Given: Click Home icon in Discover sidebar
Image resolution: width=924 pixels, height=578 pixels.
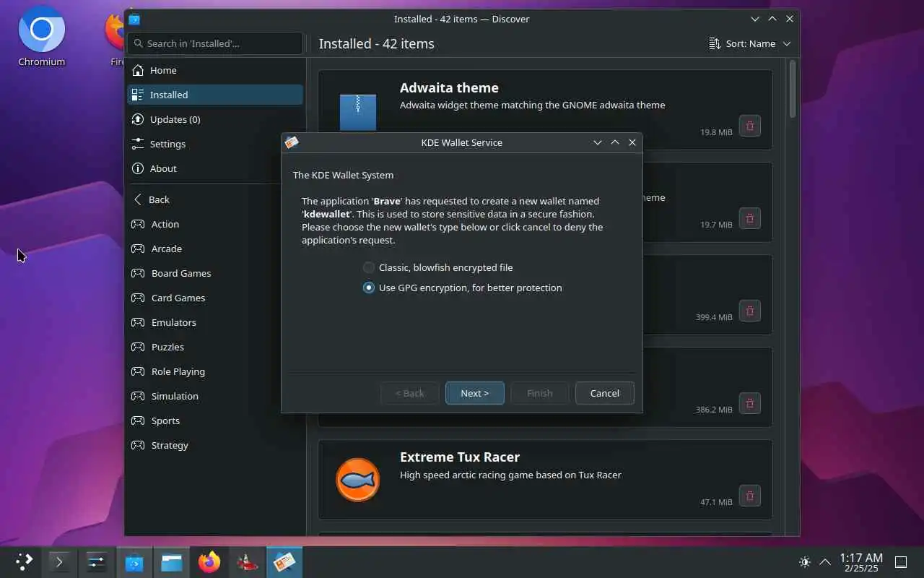Looking at the screenshot, I should click(x=138, y=70).
